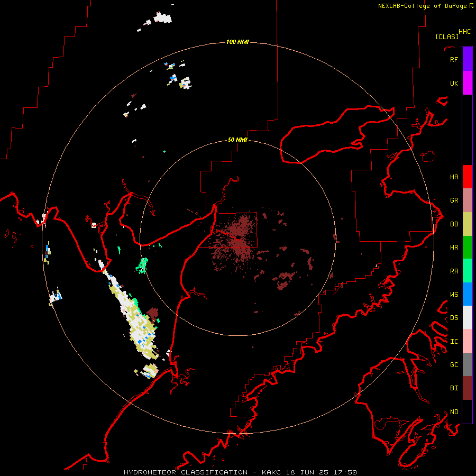This screenshot has height=476, width=476.
Task: Click the RA legend label
Action: pos(454,271)
